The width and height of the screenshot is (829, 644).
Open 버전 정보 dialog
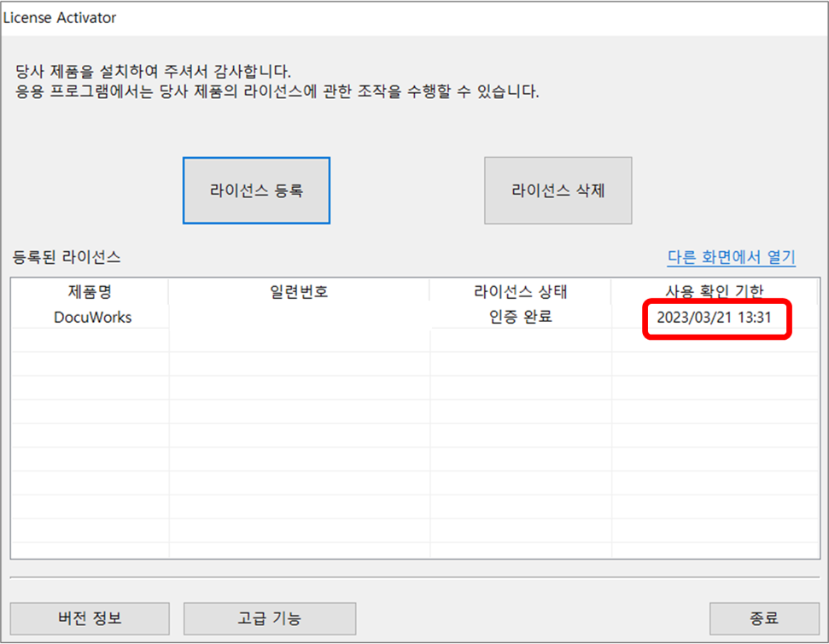click(90, 618)
